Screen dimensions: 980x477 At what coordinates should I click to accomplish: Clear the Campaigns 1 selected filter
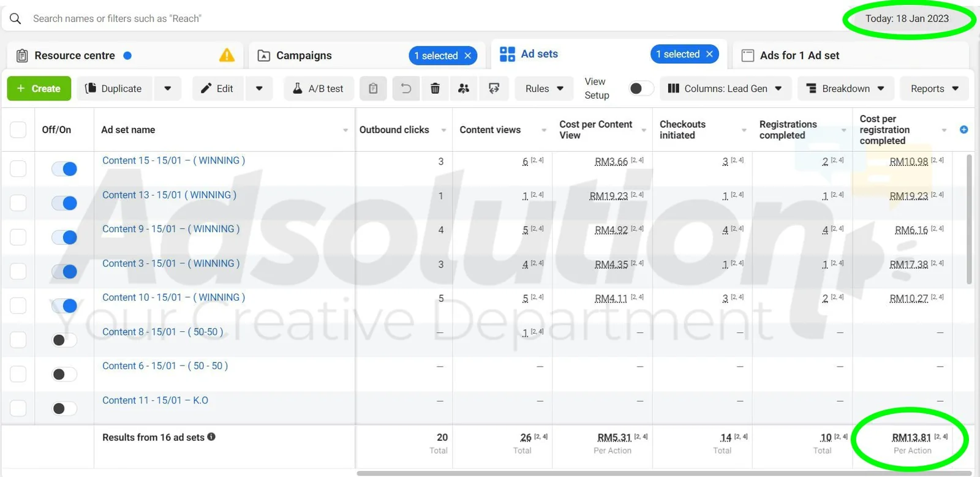tap(468, 56)
